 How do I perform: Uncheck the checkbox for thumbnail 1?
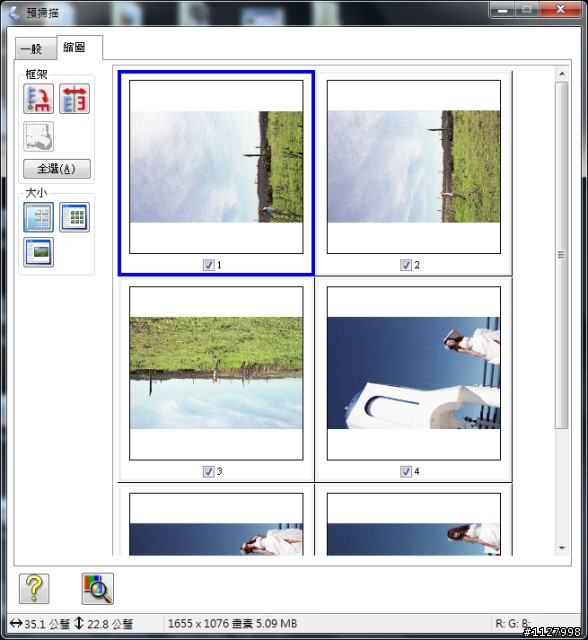209,265
